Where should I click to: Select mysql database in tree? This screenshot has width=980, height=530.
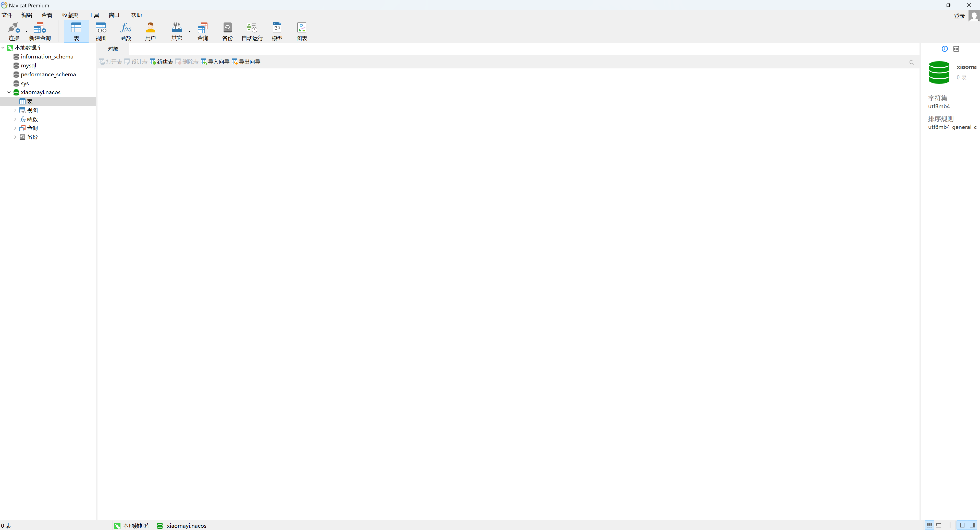coord(29,65)
